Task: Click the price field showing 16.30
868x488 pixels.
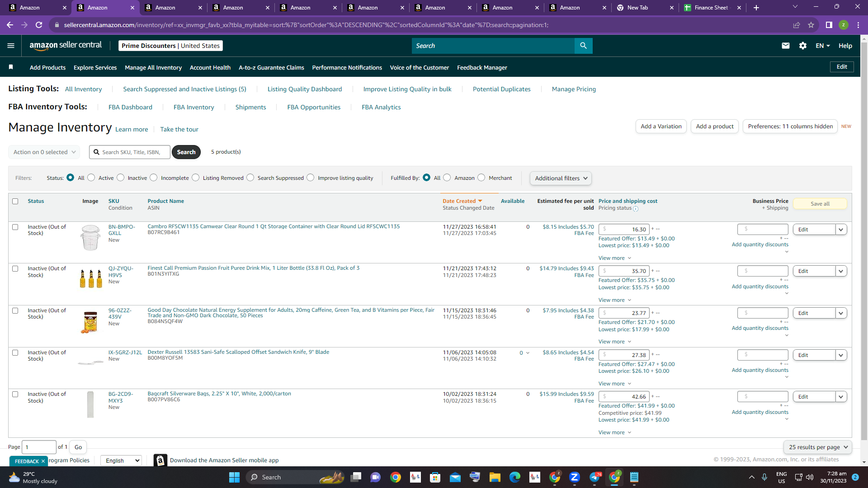Action: click(x=624, y=230)
